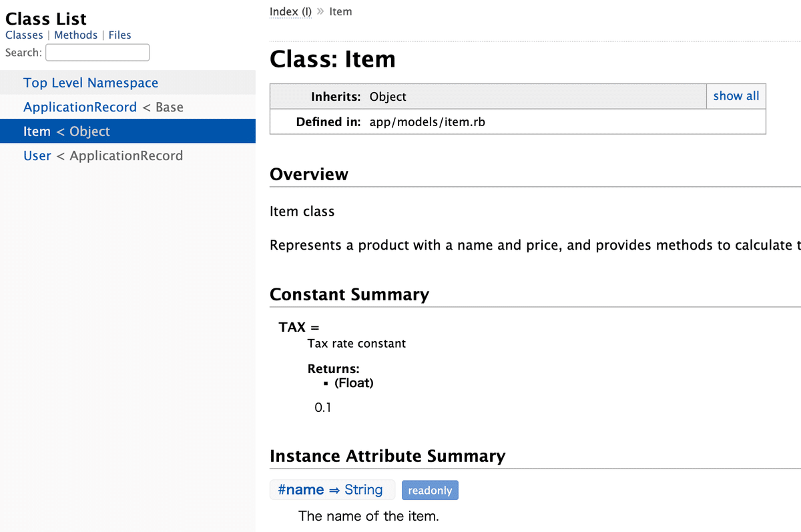This screenshot has height=532, width=801.
Task: Click the (Float) return type
Action: tap(354, 383)
